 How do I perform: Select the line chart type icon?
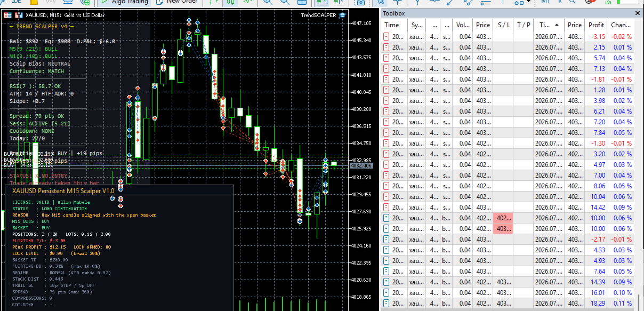247,2
